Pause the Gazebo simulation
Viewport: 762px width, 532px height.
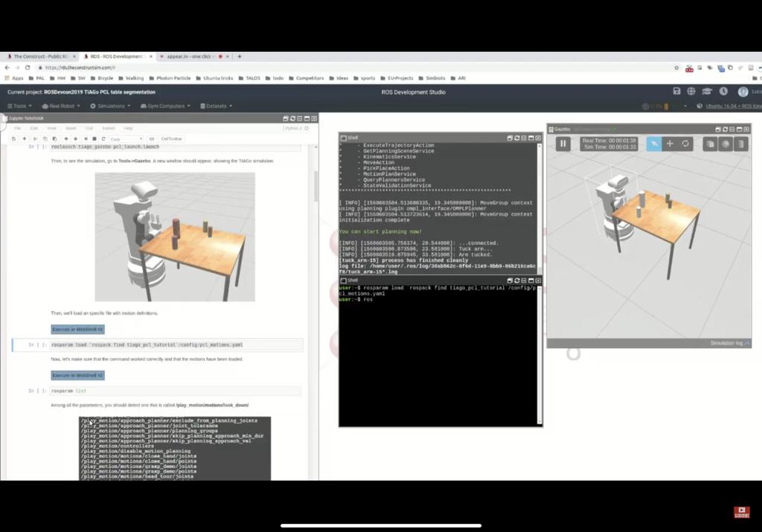point(563,144)
